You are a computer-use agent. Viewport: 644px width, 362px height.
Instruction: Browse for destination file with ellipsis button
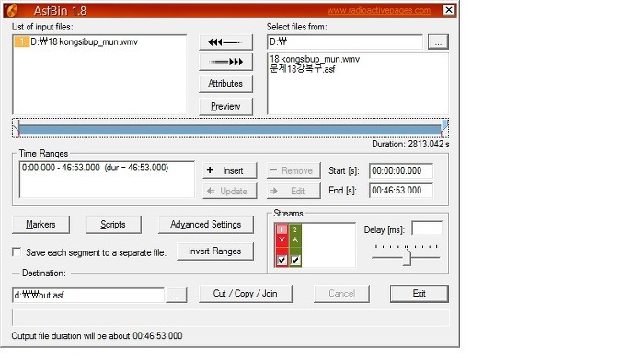click(x=177, y=296)
